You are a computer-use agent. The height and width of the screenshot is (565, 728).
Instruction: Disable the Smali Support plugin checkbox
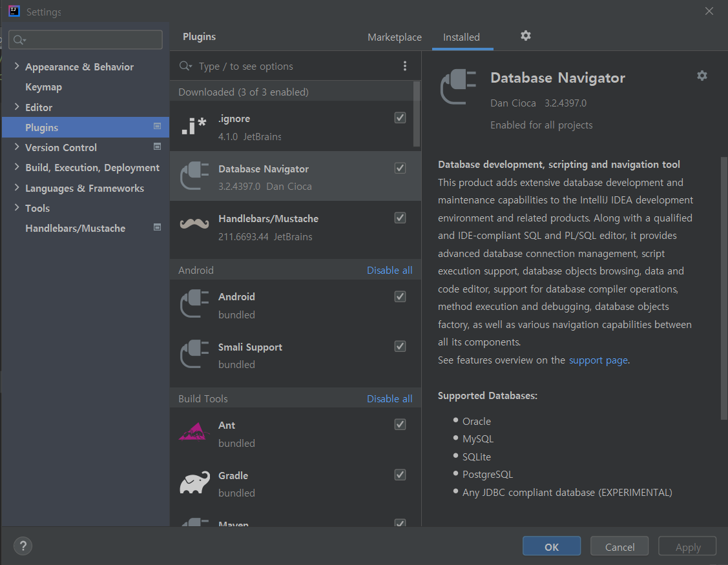click(x=400, y=346)
